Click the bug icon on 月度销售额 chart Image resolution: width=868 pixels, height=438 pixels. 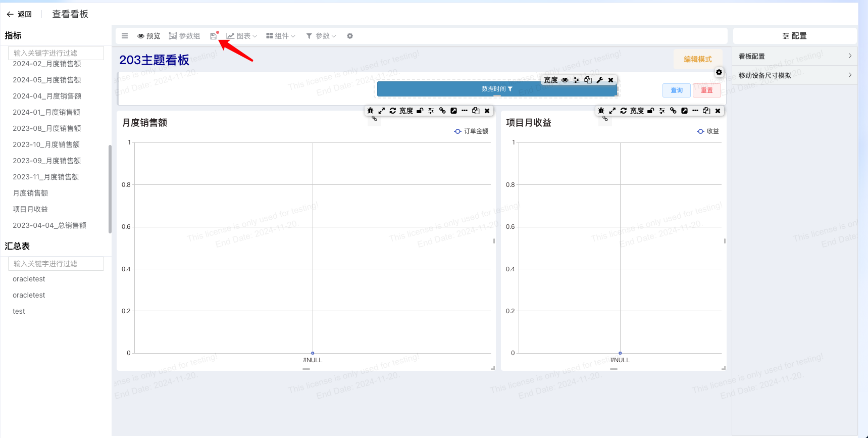pos(370,111)
